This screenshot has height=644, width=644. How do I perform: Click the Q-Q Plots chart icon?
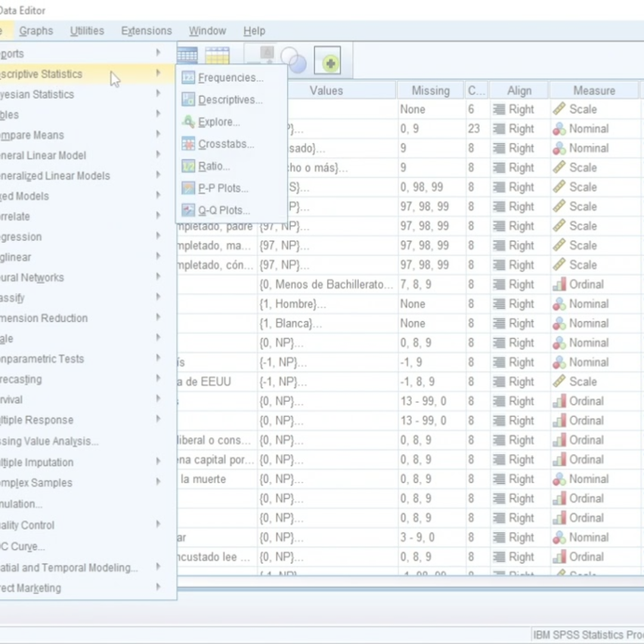click(188, 210)
